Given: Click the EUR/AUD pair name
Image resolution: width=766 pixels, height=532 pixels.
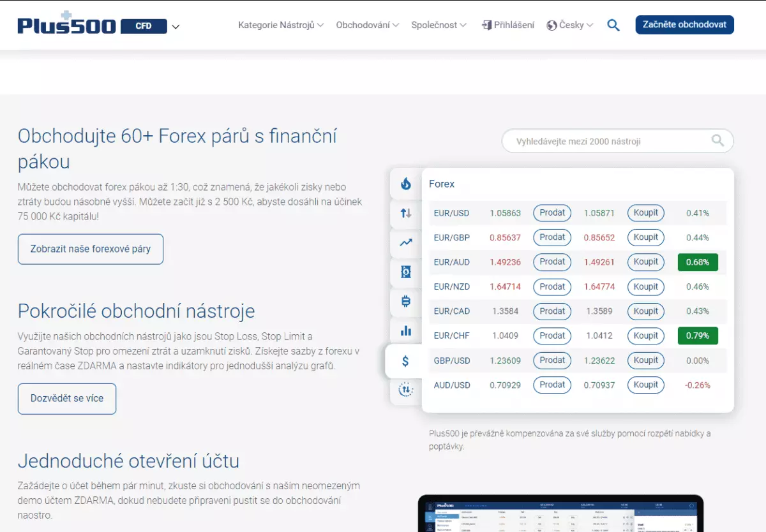Looking at the screenshot, I should coord(451,262).
